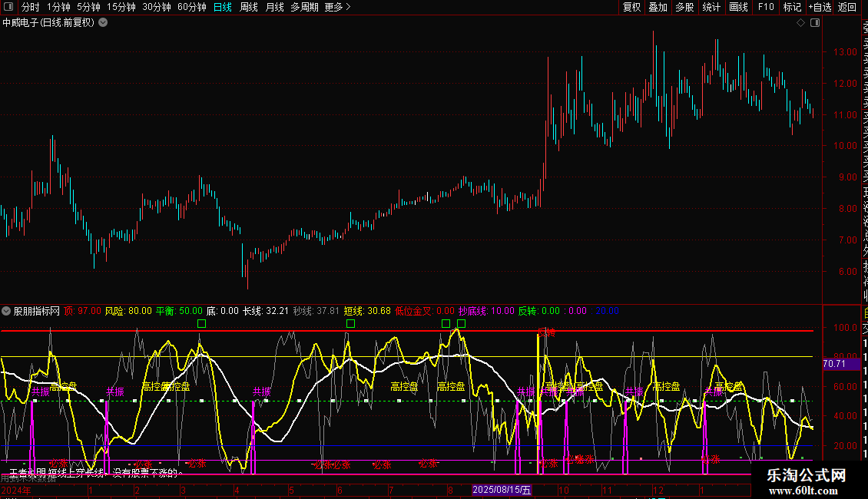Click the 中威电子(日线.前复权) chart title
Screen dimensions: 868x499
pos(48,23)
